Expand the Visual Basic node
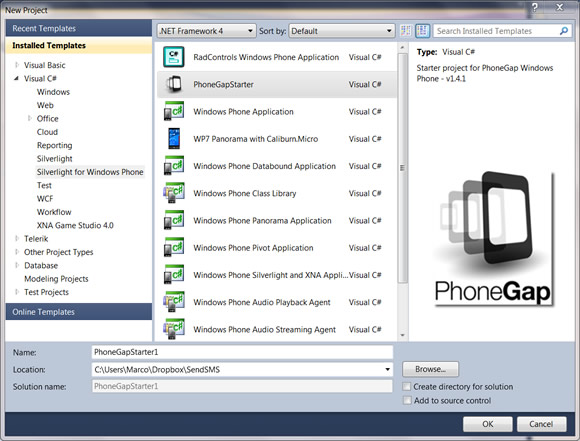 click(x=17, y=65)
